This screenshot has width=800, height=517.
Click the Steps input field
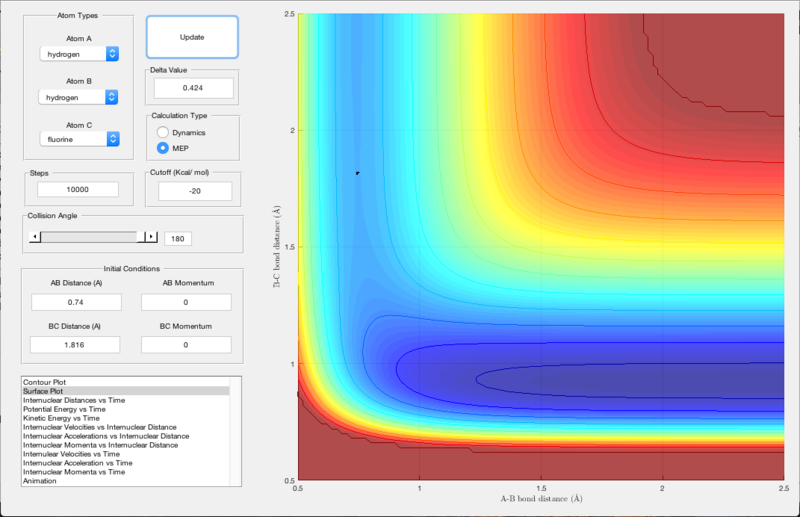[77, 190]
